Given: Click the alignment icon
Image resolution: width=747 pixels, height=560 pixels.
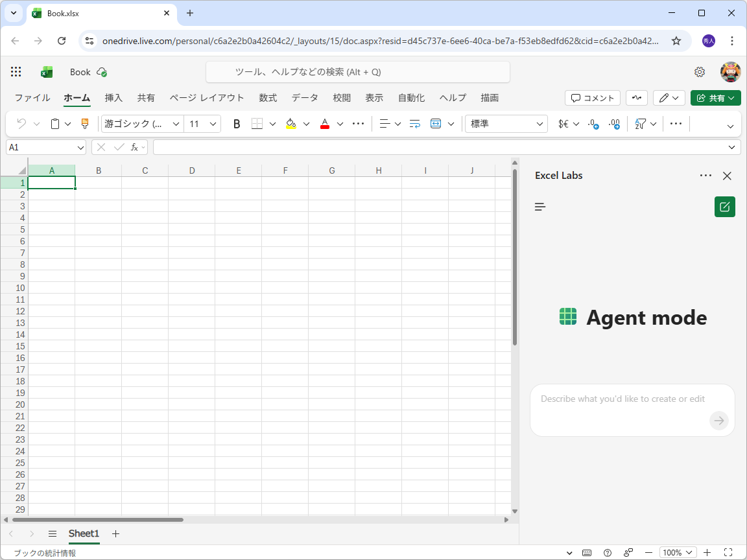Looking at the screenshot, I should coord(385,124).
